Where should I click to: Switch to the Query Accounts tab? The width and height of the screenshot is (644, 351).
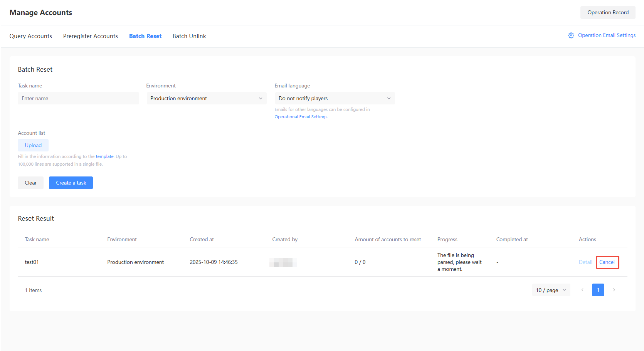coord(31,36)
